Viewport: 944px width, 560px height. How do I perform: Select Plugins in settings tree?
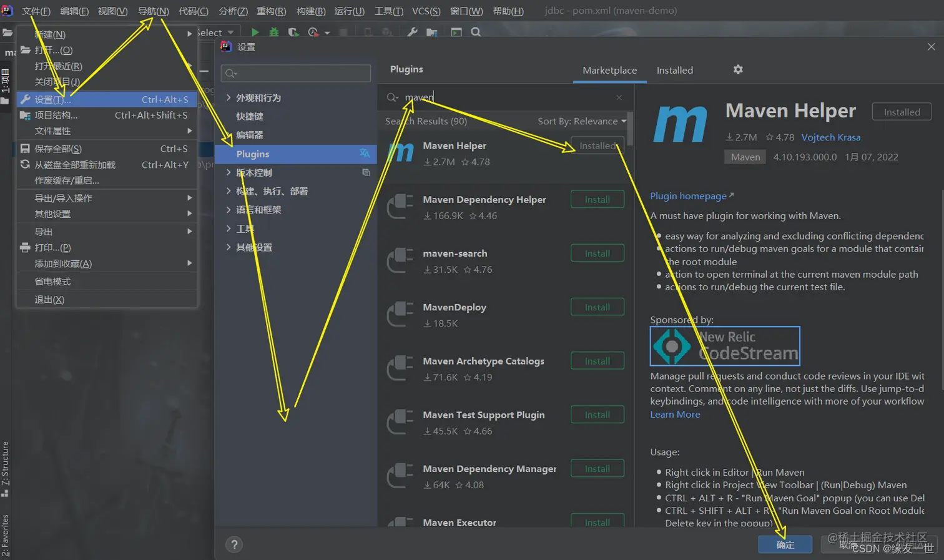tap(296, 154)
